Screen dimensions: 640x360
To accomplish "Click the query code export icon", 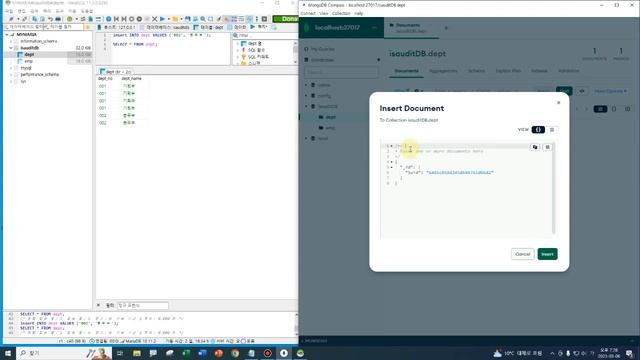I will pyautogui.click(x=582, y=91).
